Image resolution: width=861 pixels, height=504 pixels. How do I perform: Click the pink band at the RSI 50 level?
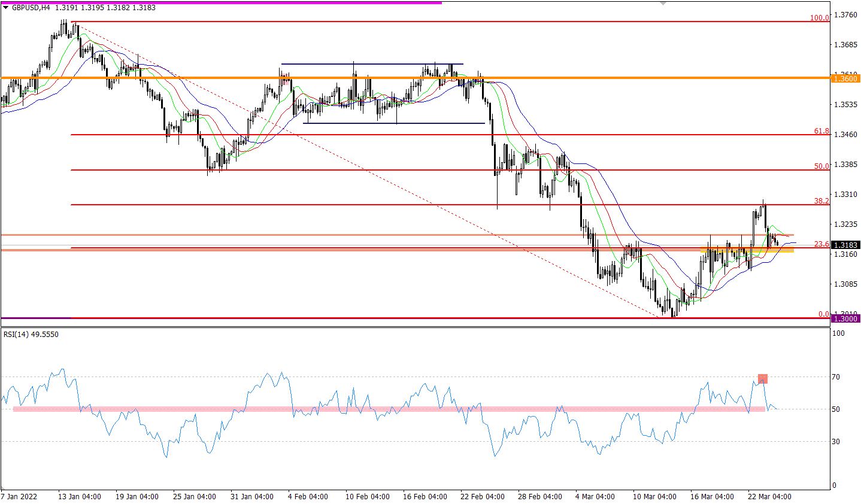(389, 409)
